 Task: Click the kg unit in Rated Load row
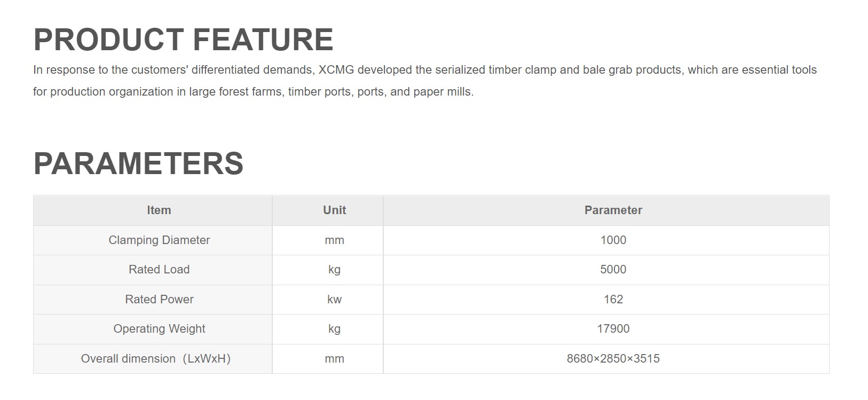coord(334,270)
